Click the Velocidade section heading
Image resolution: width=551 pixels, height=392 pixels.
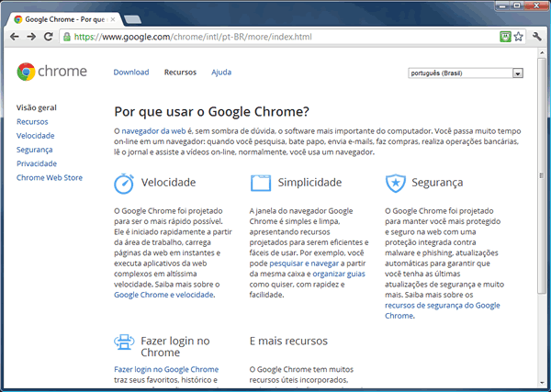(168, 183)
